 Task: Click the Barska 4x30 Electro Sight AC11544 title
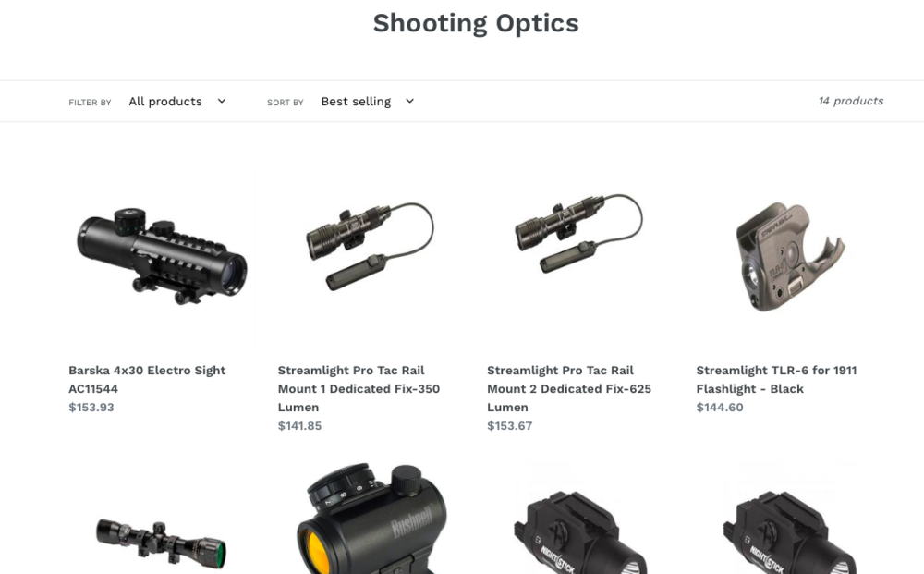(147, 380)
